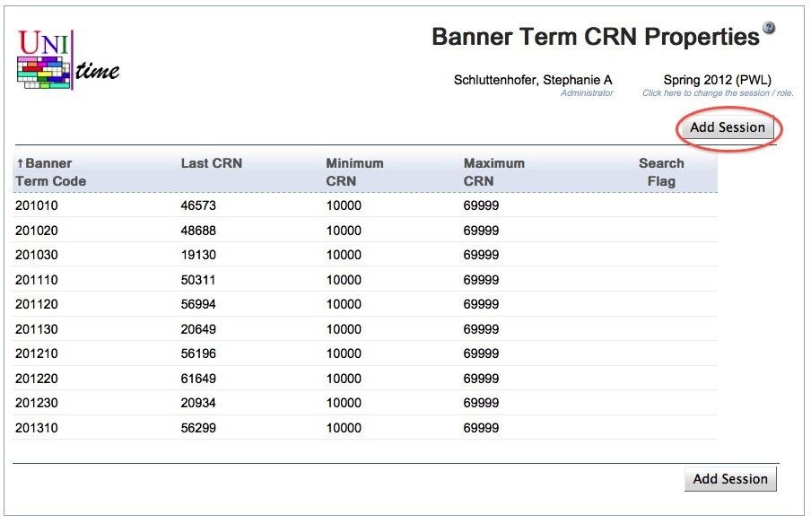Click Last CRN value 56196
The width and height of the screenshot is (811, 532).
(198, 353)
